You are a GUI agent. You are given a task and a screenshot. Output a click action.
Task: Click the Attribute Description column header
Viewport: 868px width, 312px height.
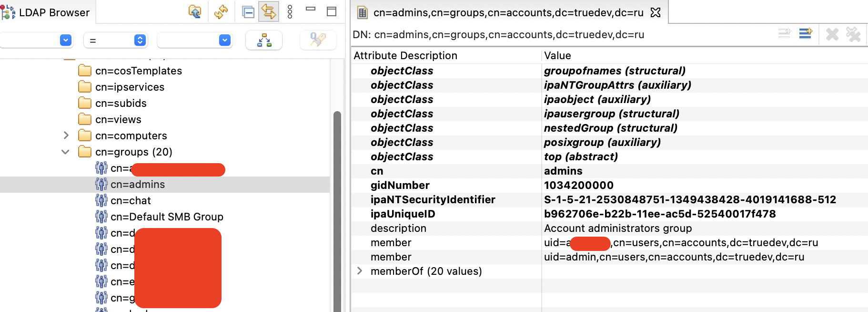click(x=405, y=55)
